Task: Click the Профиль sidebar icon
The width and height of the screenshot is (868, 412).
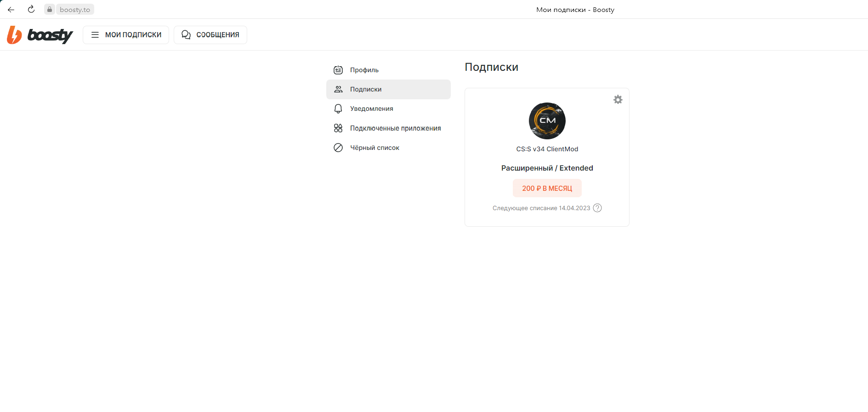Action: (338, 70)
